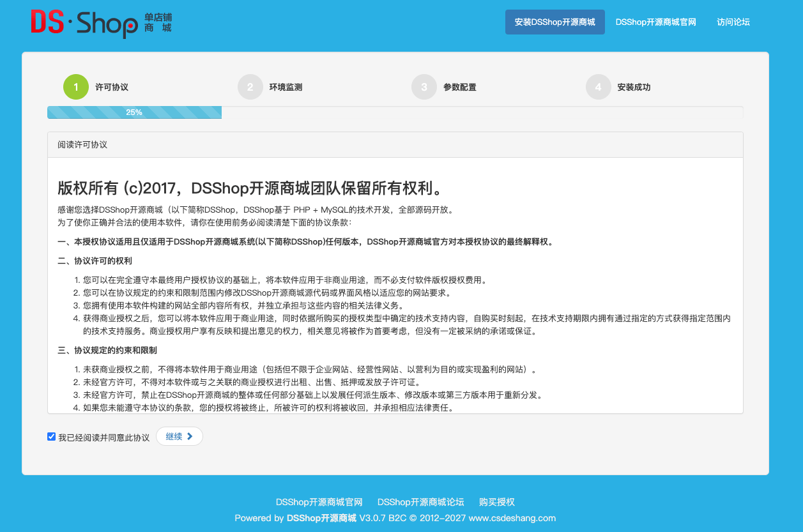Go to 访问论坛 in header
Image resolution: width=803 pixels, height=532 pixels.
[x=733, y=22]
